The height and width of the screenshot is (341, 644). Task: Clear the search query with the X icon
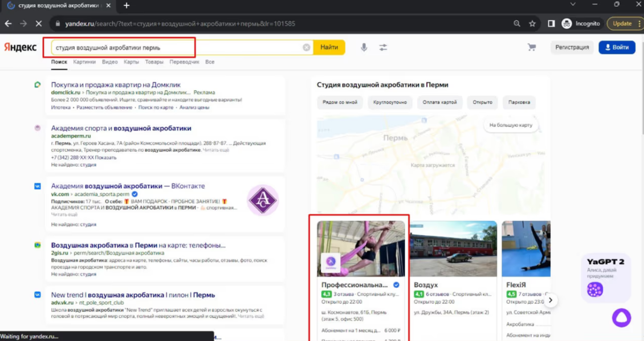pyautogui.click(x=306, y=47)
